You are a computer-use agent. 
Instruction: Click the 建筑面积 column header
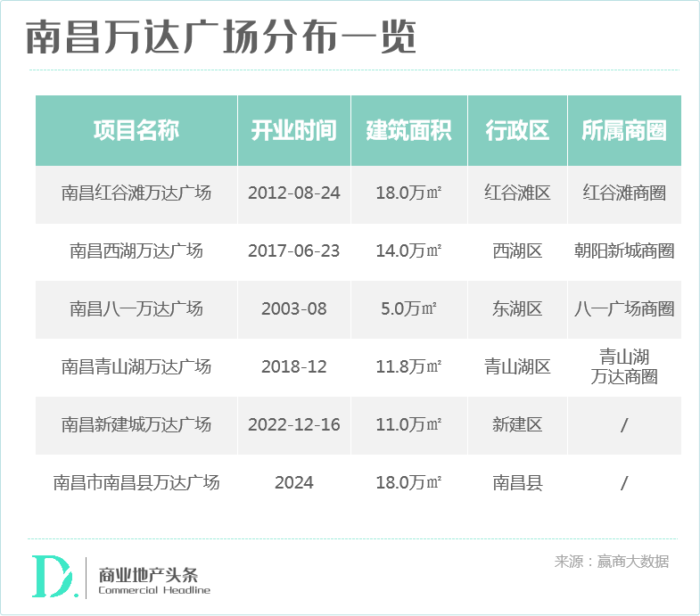[x=409, y=130]
